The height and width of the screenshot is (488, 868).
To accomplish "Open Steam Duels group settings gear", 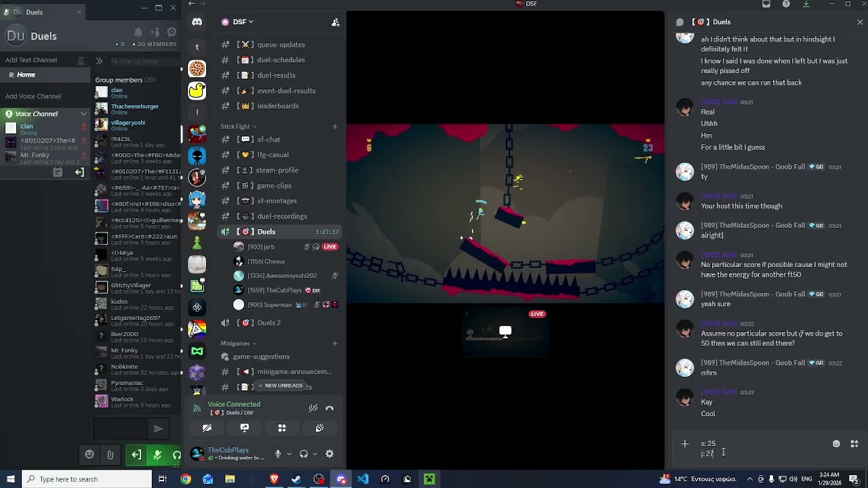I will point(172,32).
